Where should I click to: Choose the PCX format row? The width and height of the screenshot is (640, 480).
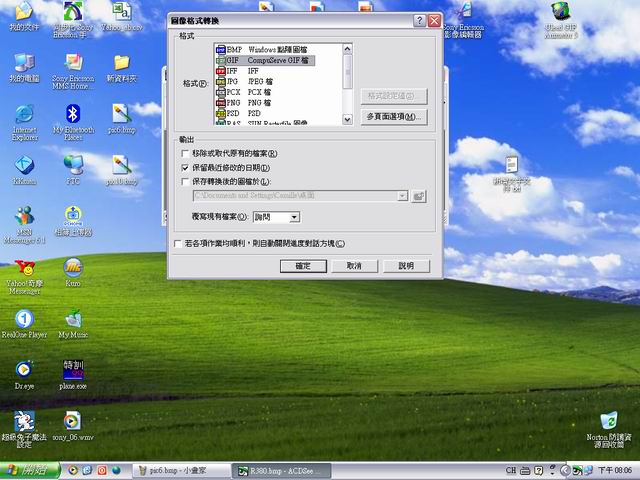[243, 92]
